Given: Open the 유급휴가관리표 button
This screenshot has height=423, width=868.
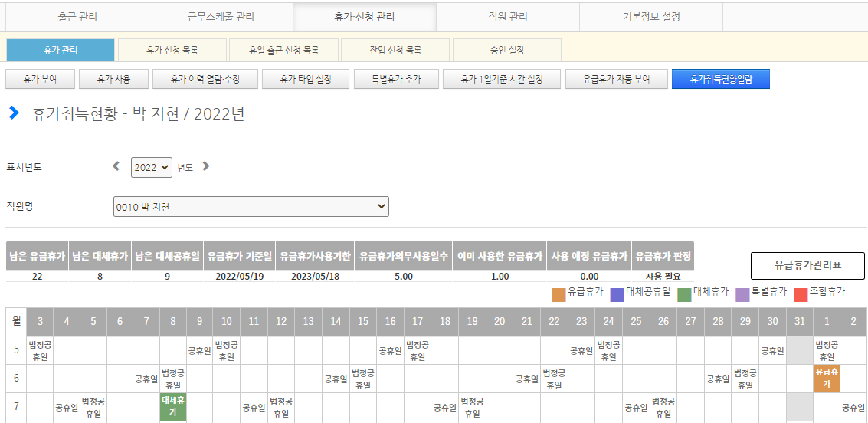Looking at the screenshot, I should point(807,266).
